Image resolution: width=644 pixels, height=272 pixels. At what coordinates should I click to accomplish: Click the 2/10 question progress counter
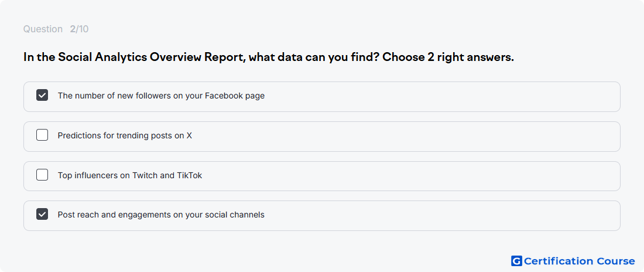point(79,29)
